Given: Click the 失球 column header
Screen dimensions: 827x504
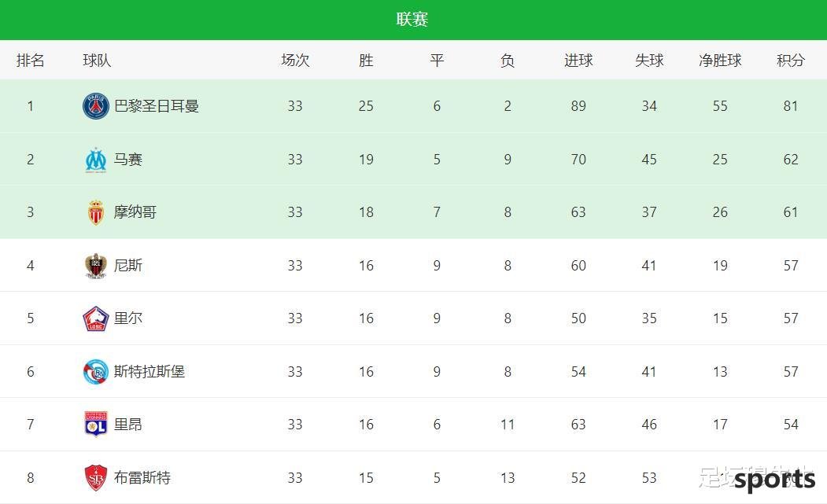Looking at the screenshot, I should coord(649,60).
